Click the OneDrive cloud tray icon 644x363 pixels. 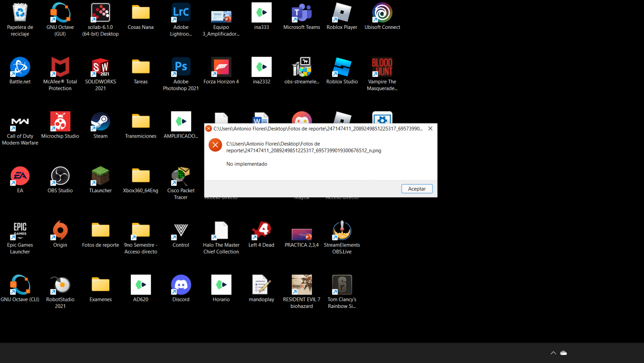[x=564, y=353]
